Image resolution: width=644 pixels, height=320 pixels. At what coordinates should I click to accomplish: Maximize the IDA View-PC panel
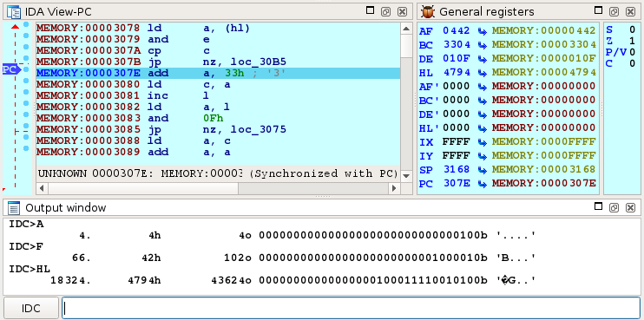point(370,10)
